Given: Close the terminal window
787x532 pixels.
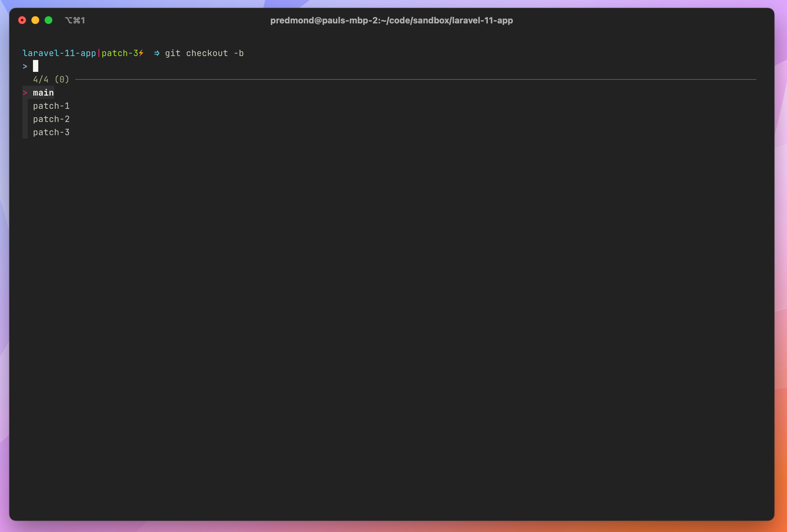Looking at the screenshot, I should pos(22,20).
